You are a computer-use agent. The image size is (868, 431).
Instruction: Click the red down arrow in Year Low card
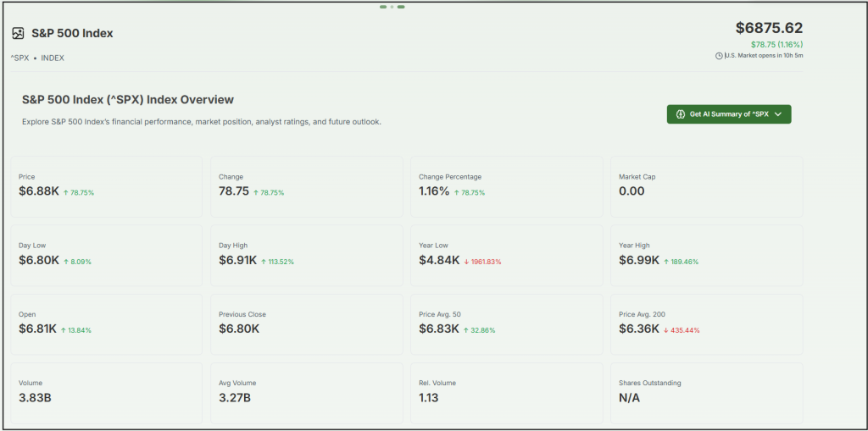tap(466, 262)
